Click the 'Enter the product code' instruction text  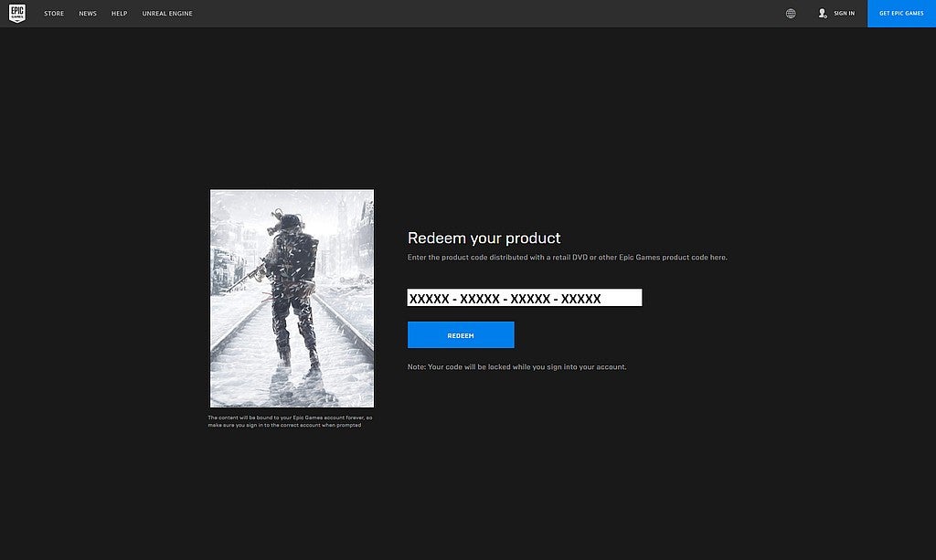point(567,258)
